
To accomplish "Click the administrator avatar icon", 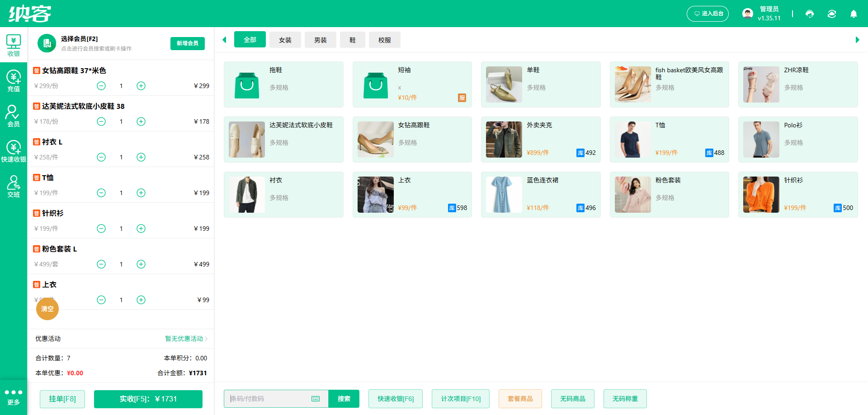I will click(x=748, y=14).
